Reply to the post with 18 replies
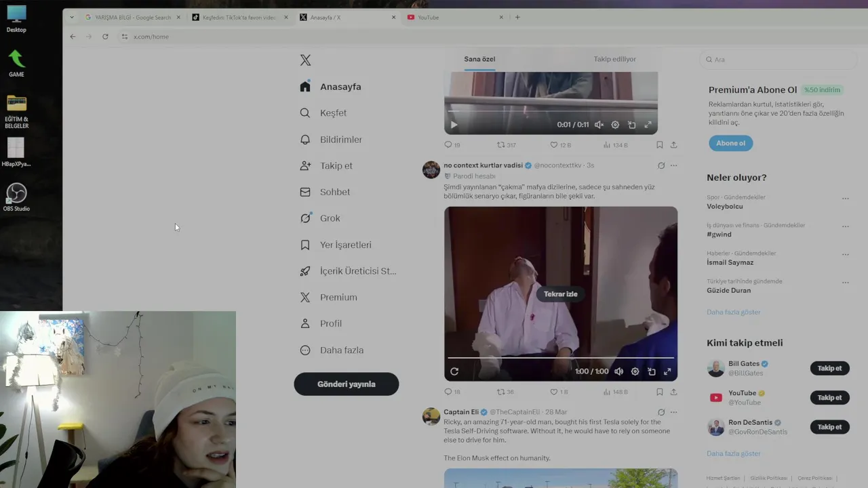 (x=452, y=392)
